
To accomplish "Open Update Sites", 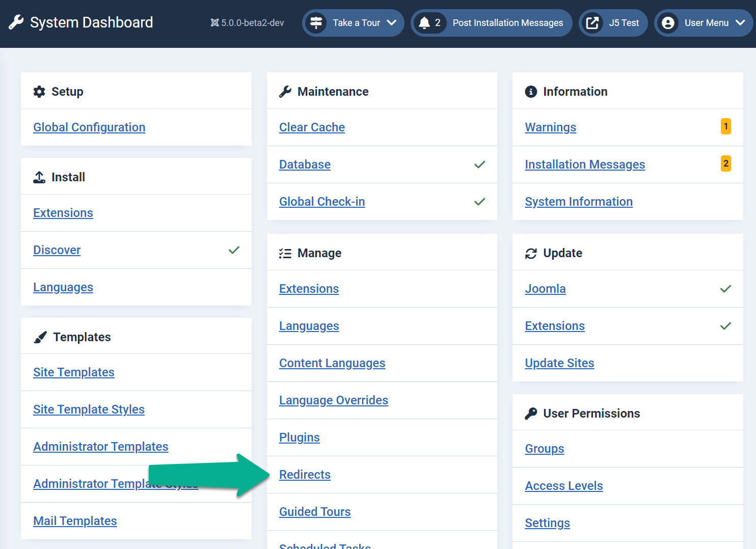I will [x=559, y=363].
